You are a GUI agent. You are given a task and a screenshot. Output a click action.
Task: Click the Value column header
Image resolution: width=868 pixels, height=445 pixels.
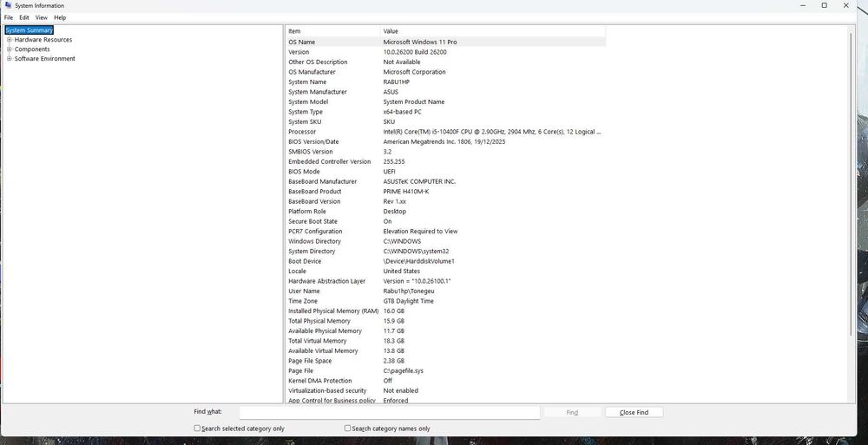[x=493, y=31]
